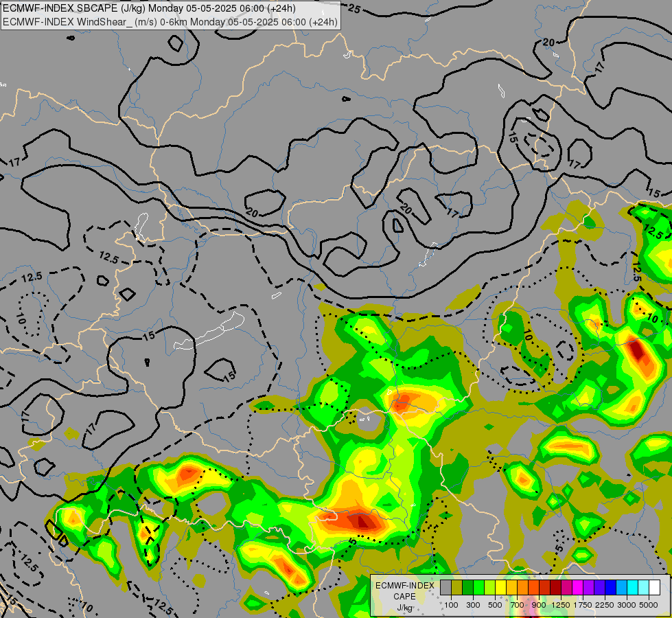Click the legend value 1250
The height and width of the screenshot is (618, 672).
click(x=561, y=605)
